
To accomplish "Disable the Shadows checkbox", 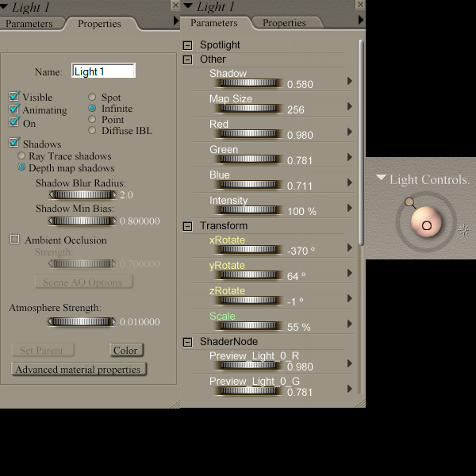I will 14,142.
